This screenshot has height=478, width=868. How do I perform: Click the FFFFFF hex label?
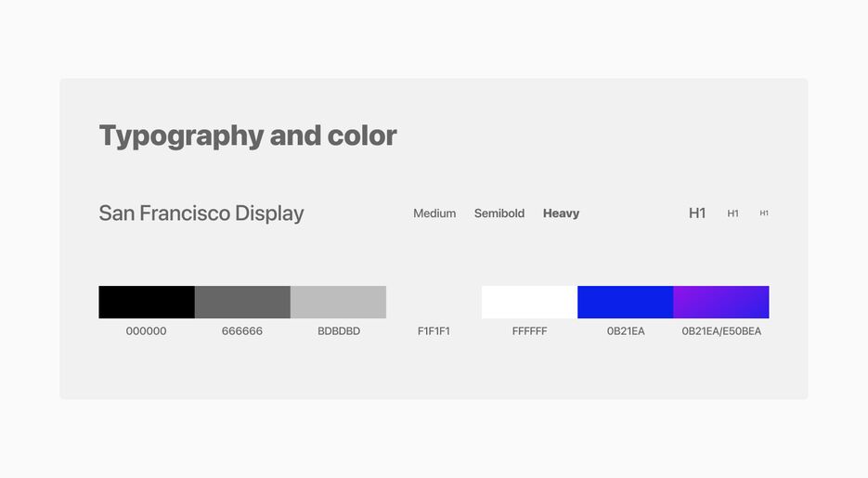[x=530, y=330]
